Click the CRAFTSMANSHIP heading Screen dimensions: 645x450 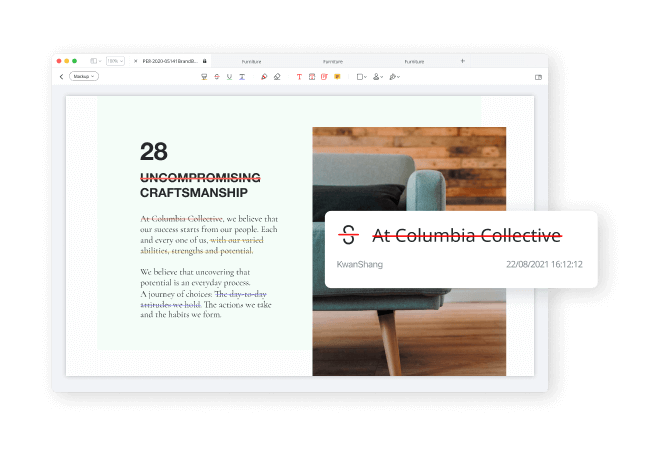pyautogui.click(x=194, y=193)
